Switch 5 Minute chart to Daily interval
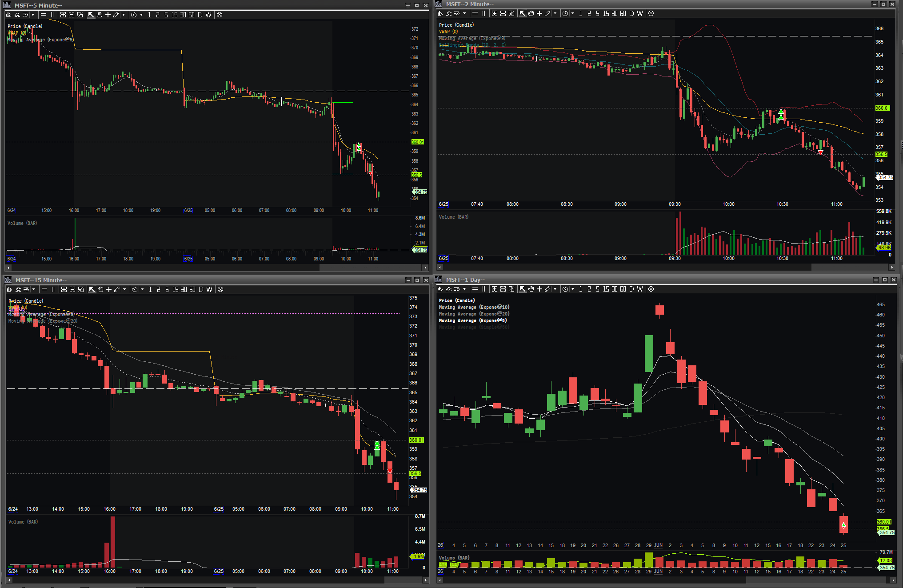Image resolution: width=903 pixels, height=588 pixels. pyautogui.click(x=200, y=15)
